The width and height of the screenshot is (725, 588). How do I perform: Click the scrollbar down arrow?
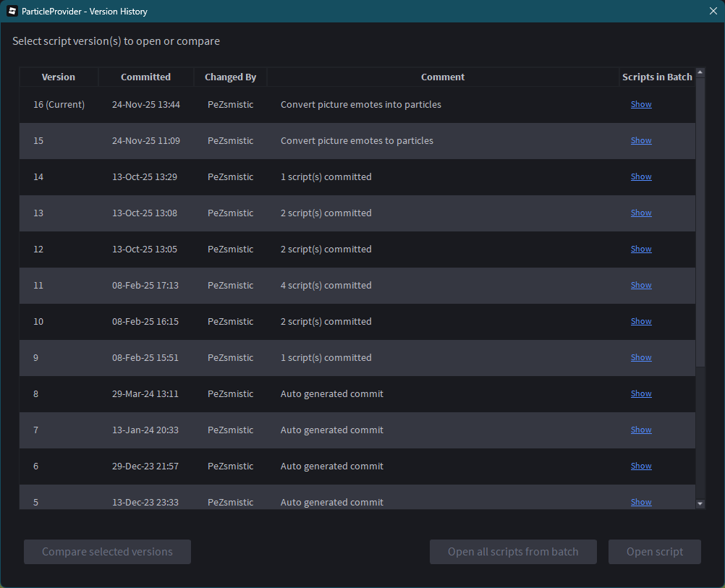[x=700, y=503]
